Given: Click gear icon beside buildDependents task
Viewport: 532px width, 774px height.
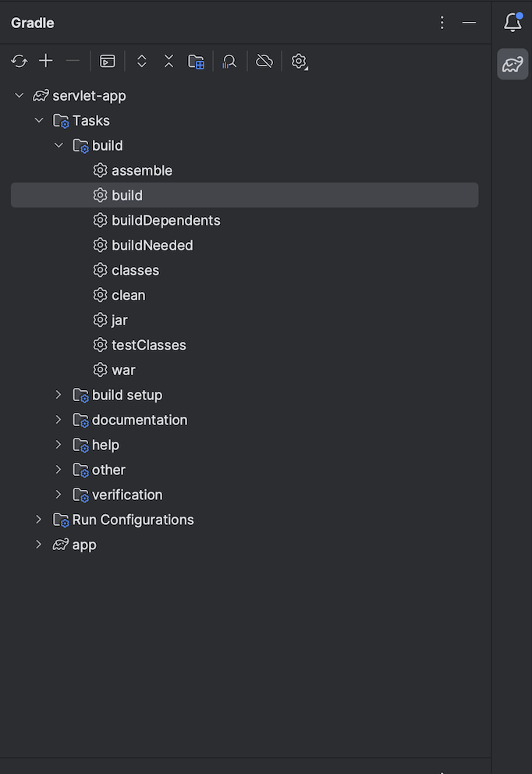Looking at the screenshot, I should (x=100, y=220).
